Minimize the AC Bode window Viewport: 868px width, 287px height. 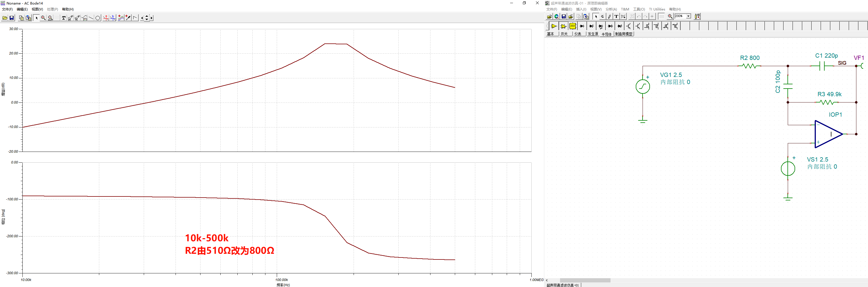[512, 3]
